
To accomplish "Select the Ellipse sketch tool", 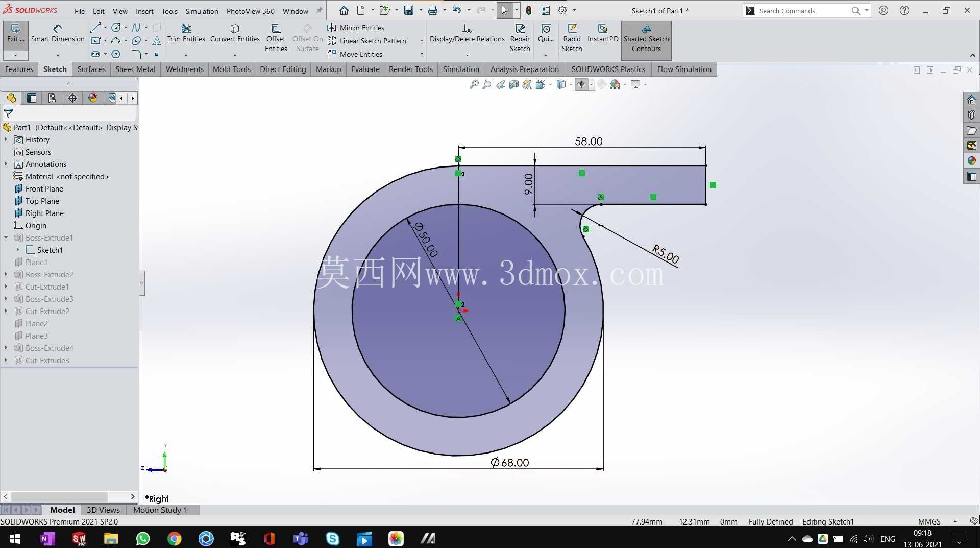I will pos(136,41).
